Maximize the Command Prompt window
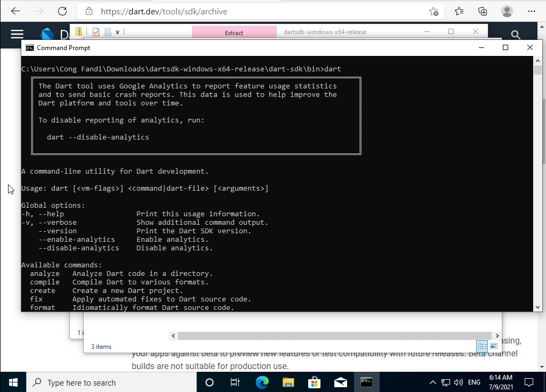The height and width of the screenshot is (392, 546). 505,47
